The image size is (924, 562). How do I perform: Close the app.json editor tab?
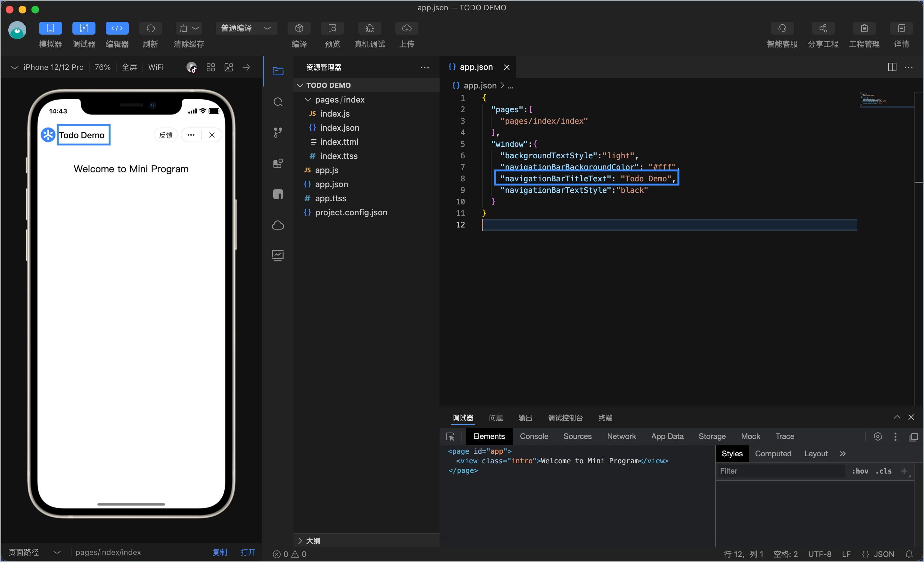pyautogui.click(x=507, y=68)
